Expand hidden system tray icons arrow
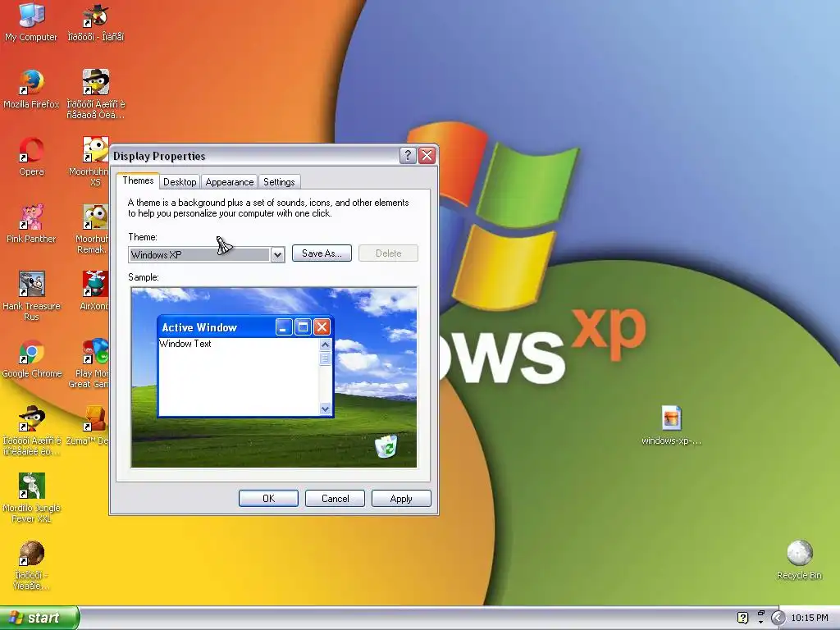 click(x=778, y=619)
